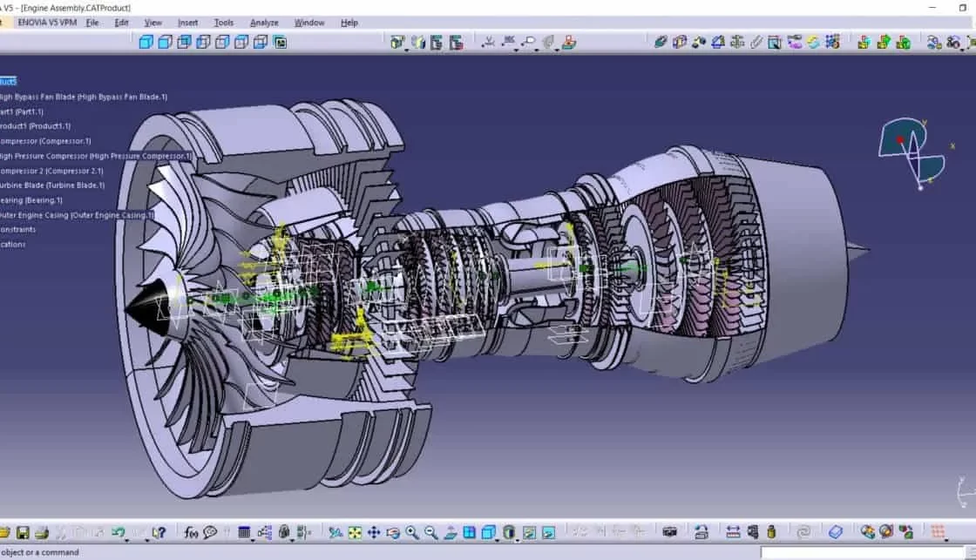
Task: Click Fit All In view icon
Action: 355,533
